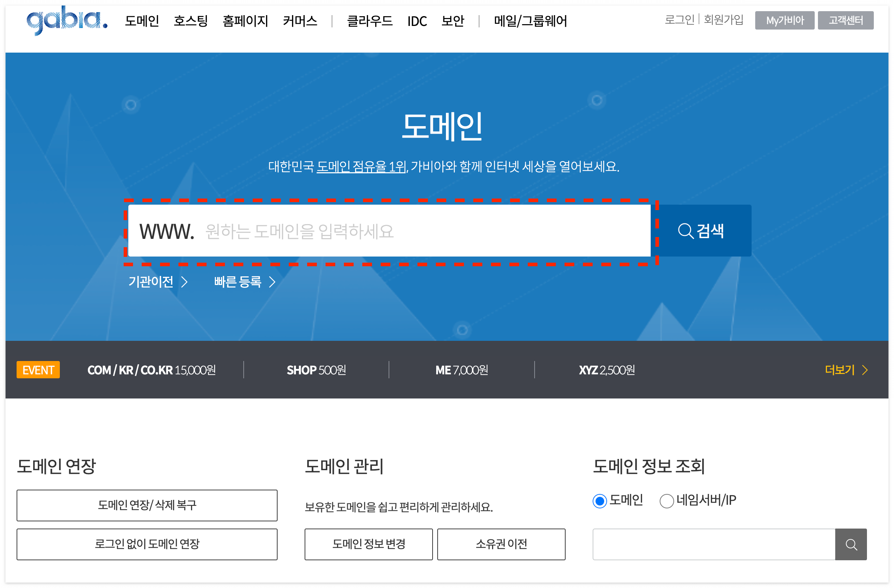The height and width of the screenshot is (588, 894).
Task: Click the search icon in 도메인 정보 조회
Action: coord(851,544)
